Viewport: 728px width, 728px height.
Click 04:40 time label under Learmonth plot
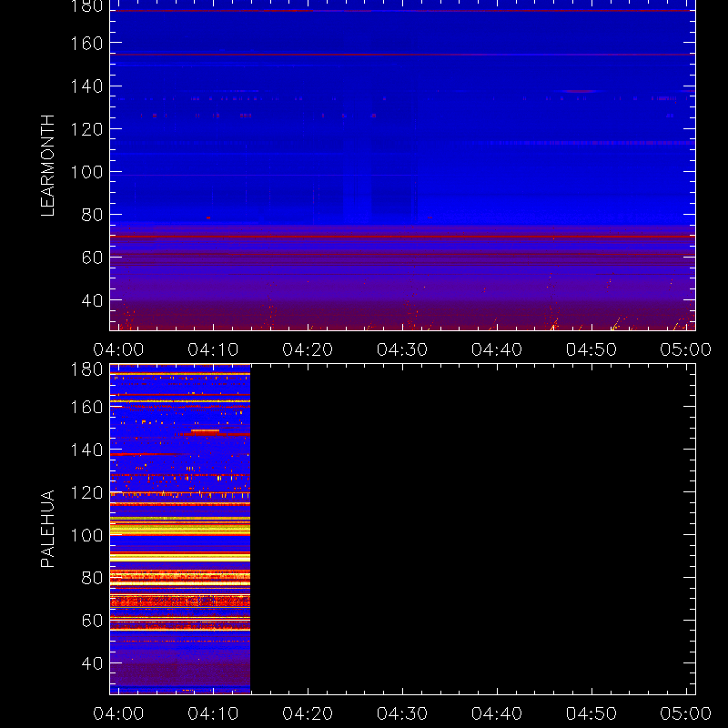(497, 349)
